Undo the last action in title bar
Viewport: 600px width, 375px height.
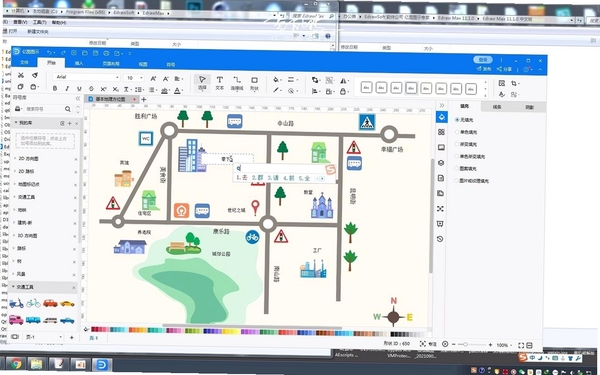49,52
